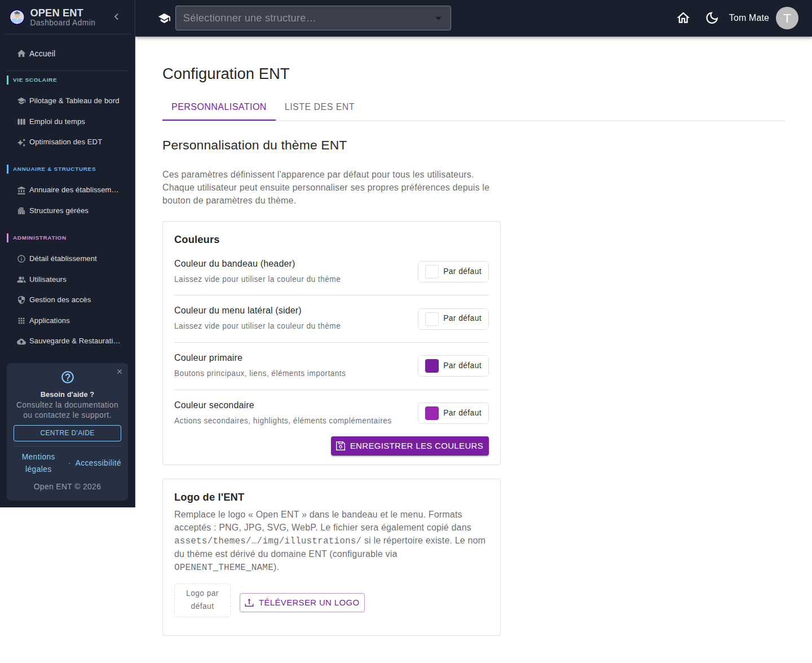Collapse the sidebar with the chevron arrow
The height and width of the screenshot is (663, 812).
(116, 17)
